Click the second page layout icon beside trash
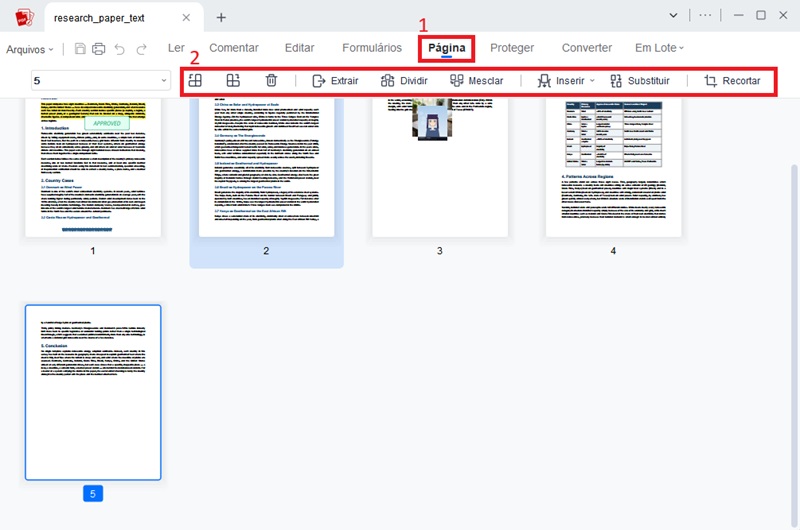The width and height of the screenshot is (800, 530). (233, 81)
